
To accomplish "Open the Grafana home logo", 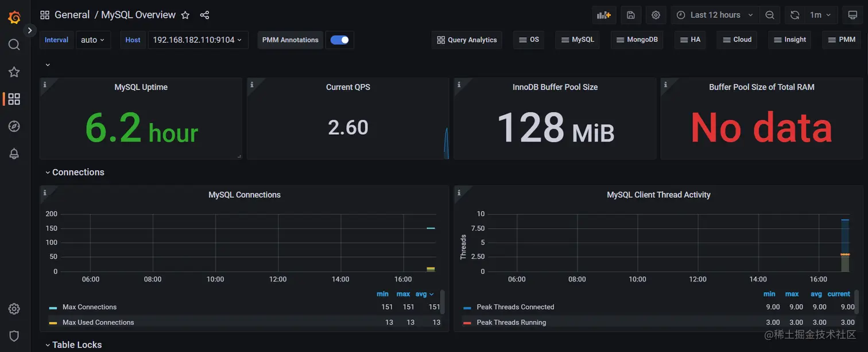I will pos(14,17).
